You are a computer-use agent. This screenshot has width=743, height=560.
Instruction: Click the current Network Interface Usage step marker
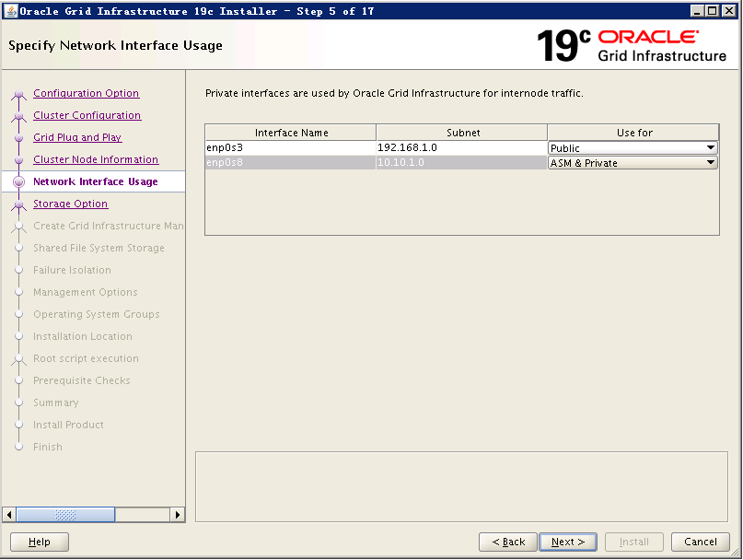pos(19,181)
